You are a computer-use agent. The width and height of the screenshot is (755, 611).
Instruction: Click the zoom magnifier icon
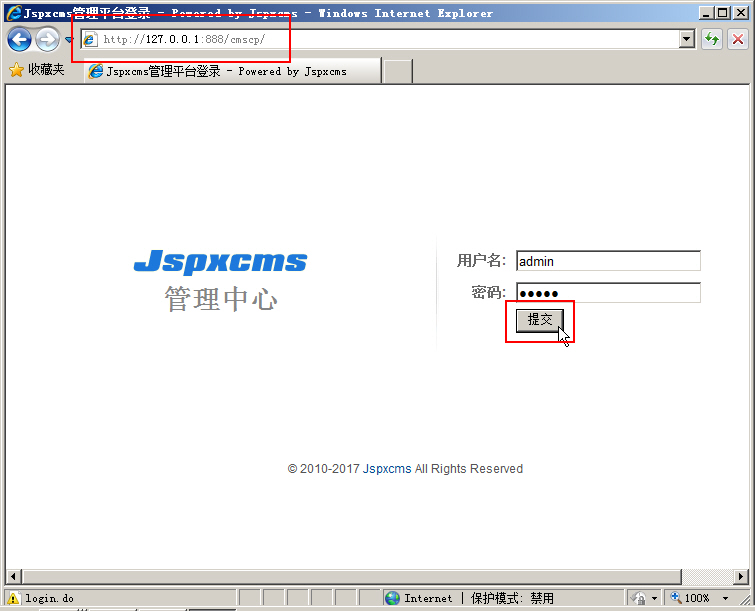click(x=676, y=598)
